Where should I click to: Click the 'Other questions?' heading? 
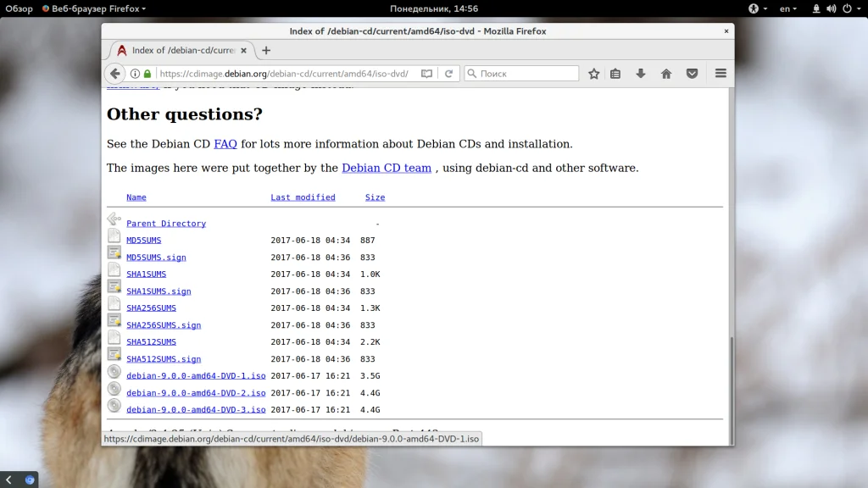(184, 114)
